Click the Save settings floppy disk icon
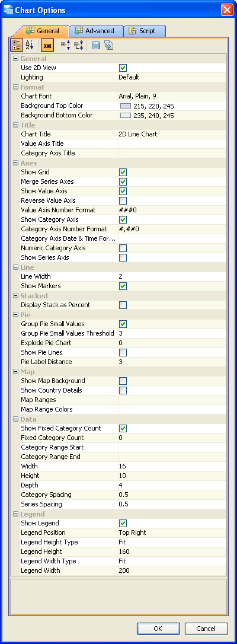 tap(96, 45)
